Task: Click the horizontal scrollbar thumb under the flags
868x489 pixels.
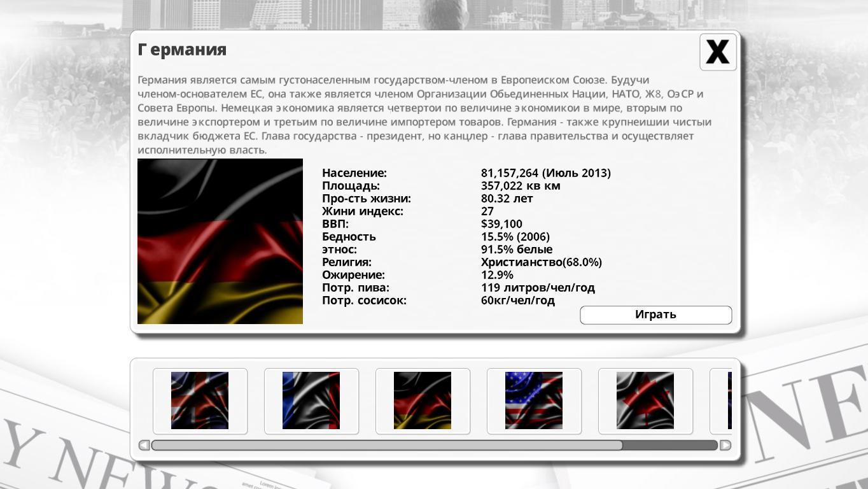Action: 387,445
